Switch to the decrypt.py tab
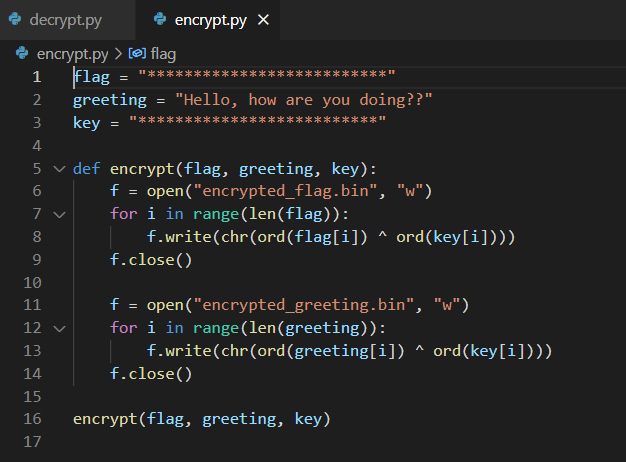Viewport: 626px width, 462px height. (67, 20)
